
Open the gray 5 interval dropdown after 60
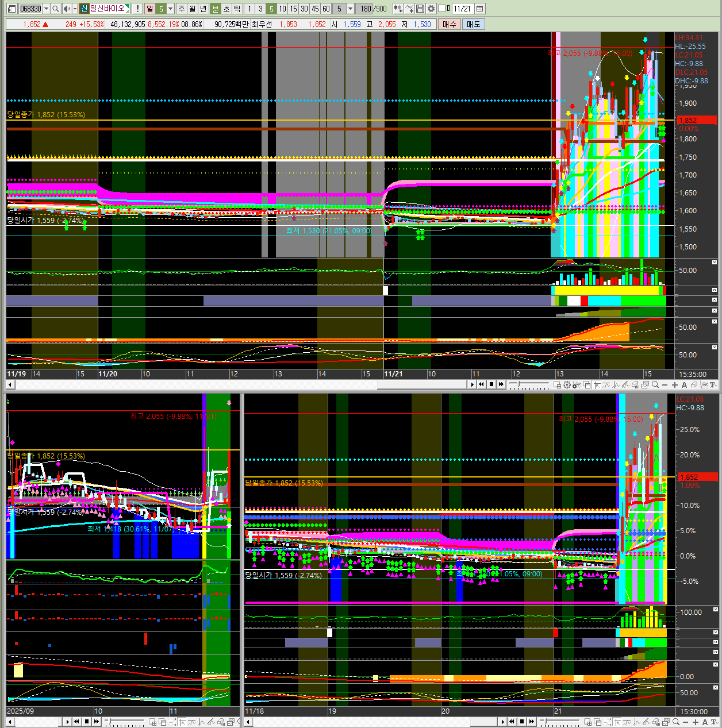(x=350, y=9)
